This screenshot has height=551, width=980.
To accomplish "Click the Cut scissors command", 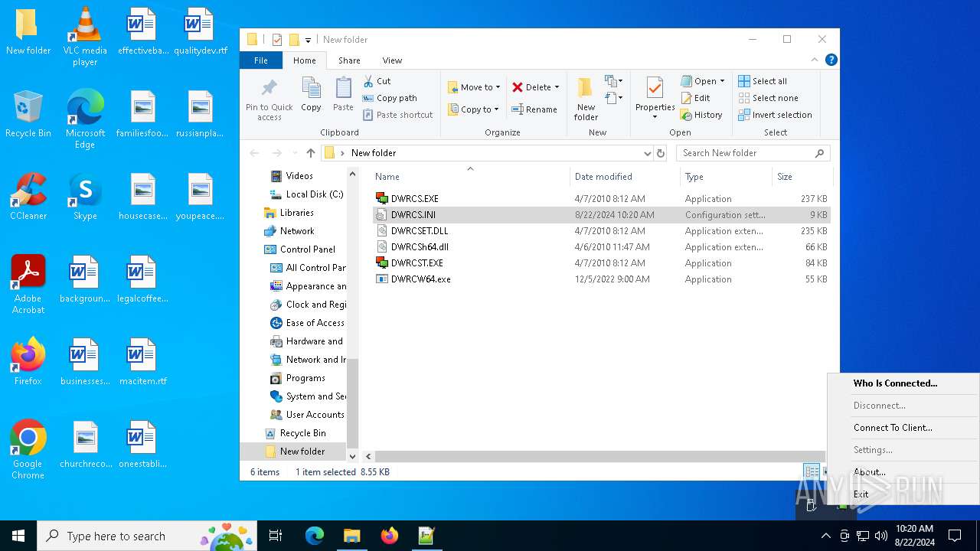I will (x=376, y=81).
